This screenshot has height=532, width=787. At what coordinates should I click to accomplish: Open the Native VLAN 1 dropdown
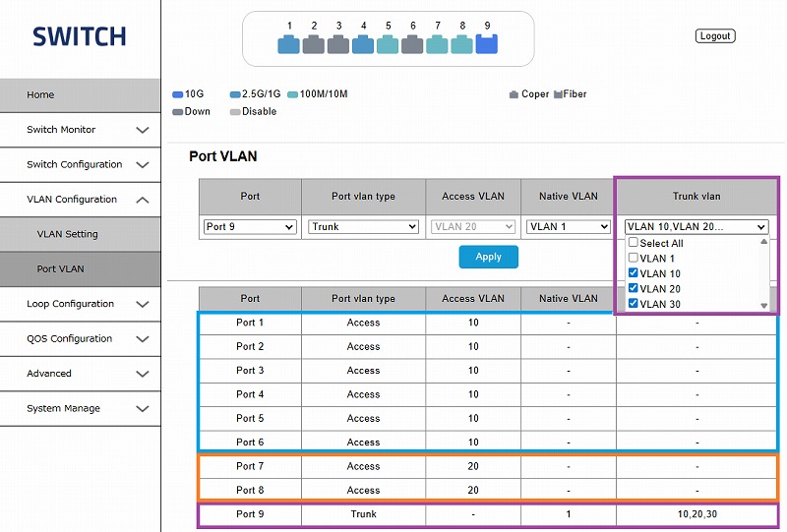(x=568, y=227)
